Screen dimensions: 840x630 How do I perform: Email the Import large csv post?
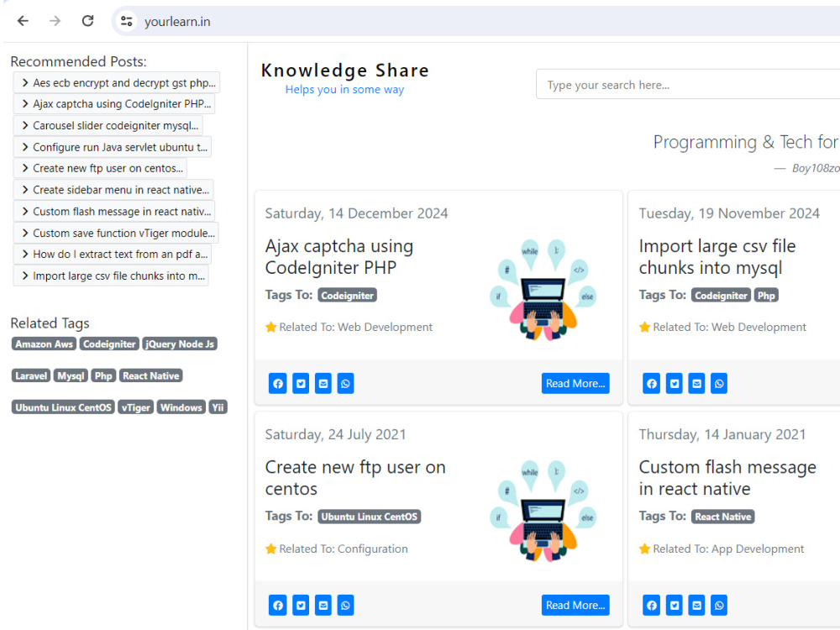coord(696,384)
